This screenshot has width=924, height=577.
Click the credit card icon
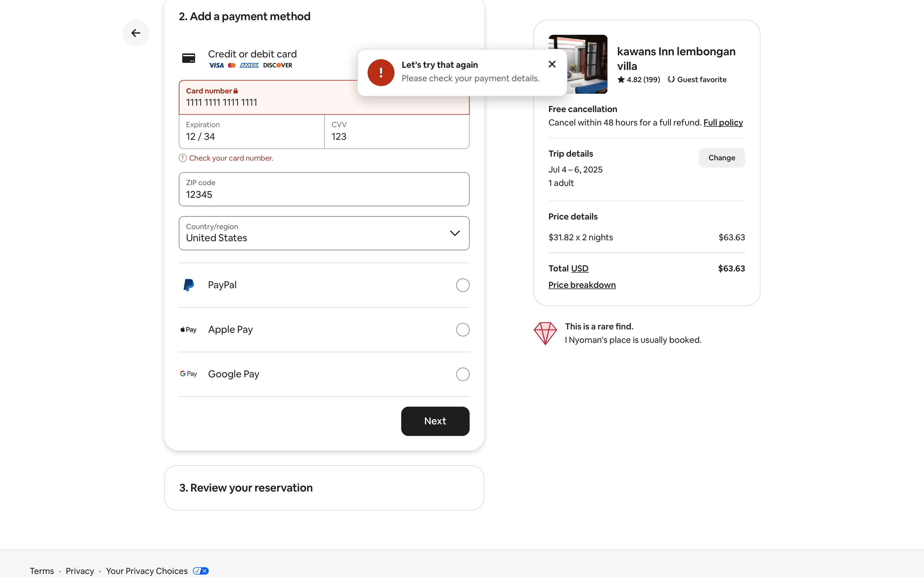189,58
